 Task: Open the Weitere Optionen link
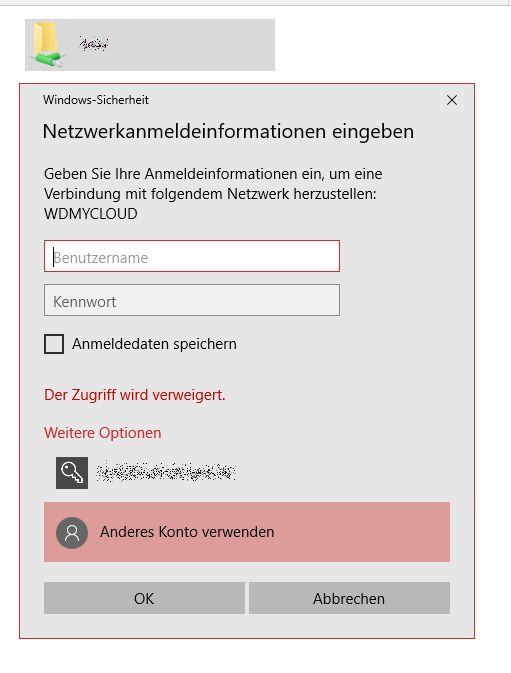pyautogui.click(x=103, y=433)
